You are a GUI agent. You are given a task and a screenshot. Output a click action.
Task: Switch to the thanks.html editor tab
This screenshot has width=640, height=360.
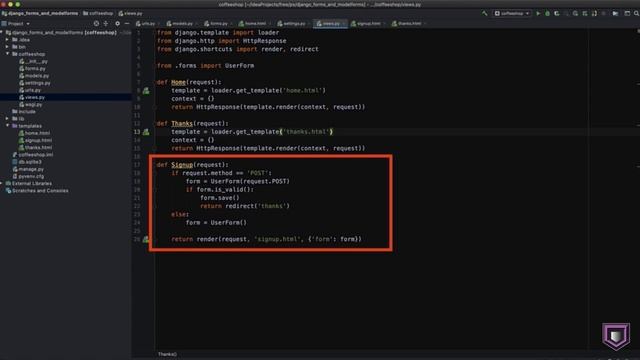(x=407, y=24)
